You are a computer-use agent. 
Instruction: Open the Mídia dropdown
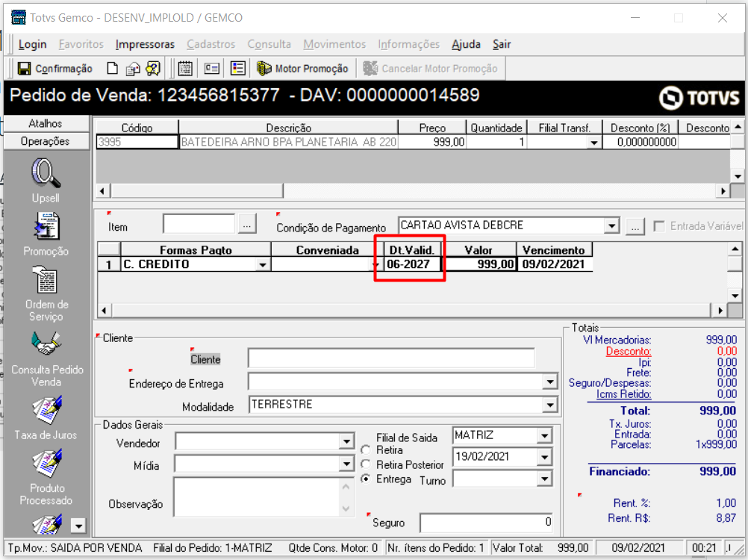[347, 464]
